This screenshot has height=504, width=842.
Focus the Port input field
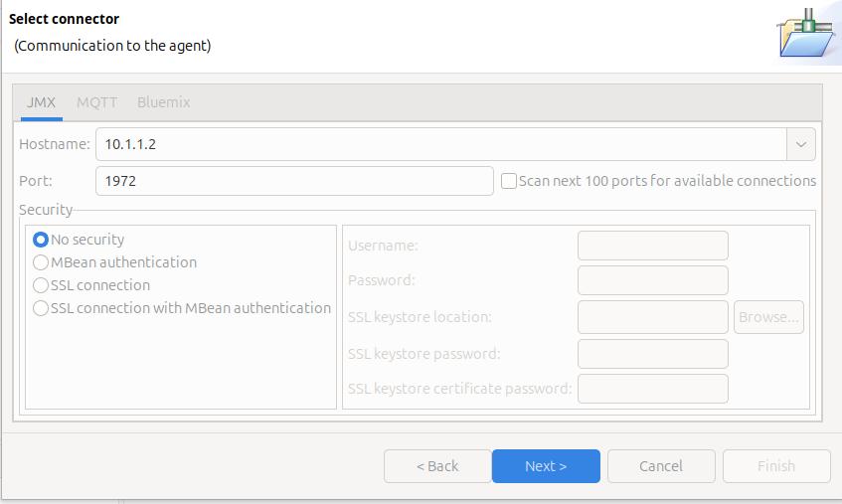click(x=294, y=181)
